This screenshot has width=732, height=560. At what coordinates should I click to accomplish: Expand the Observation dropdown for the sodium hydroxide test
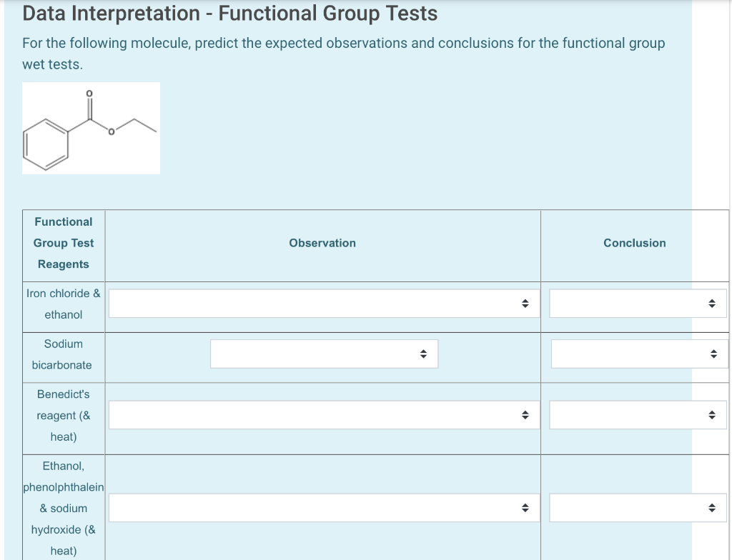[322, 508]
